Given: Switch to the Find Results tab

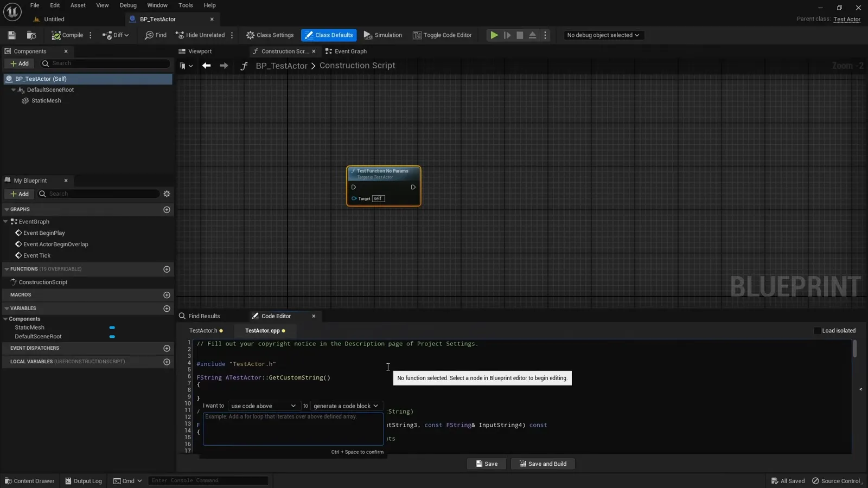Looking at the screenshot, I should point(200,316).
